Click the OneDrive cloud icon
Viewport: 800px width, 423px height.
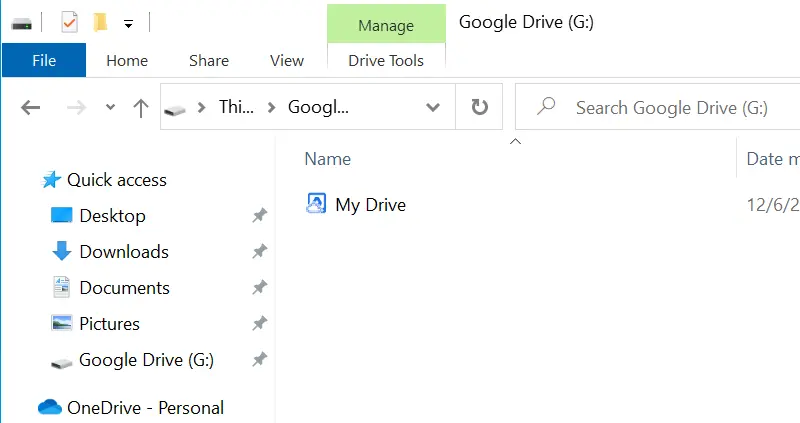[50, 407]
